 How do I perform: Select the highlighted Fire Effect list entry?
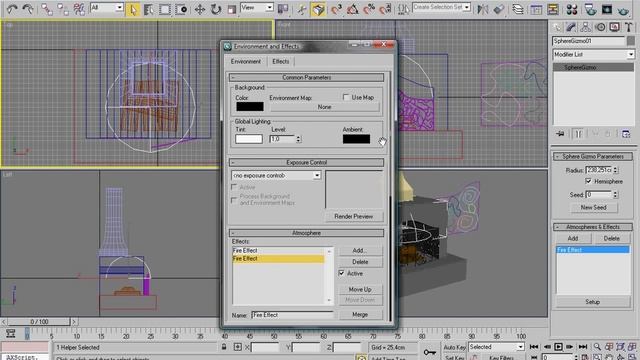click(278, 258)
